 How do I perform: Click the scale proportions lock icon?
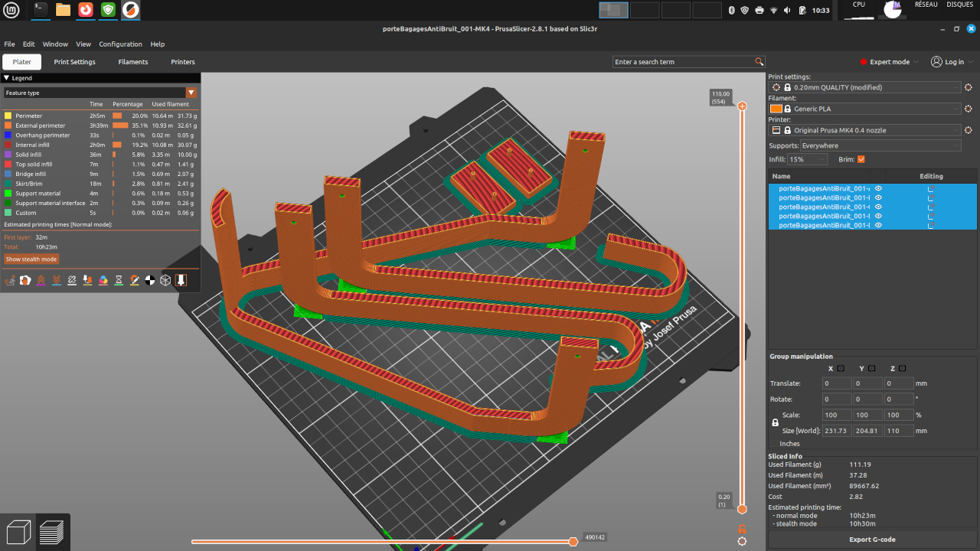(x=775, y=422)
